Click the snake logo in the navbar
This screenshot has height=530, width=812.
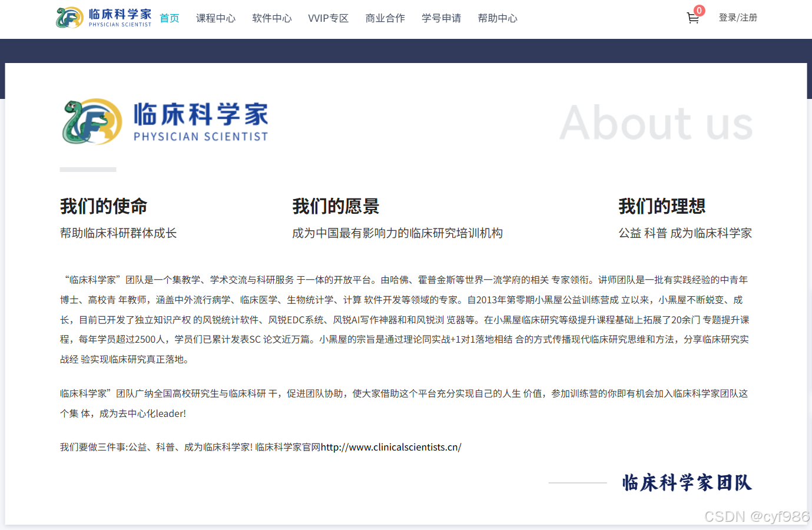click(x=69, y=18)
